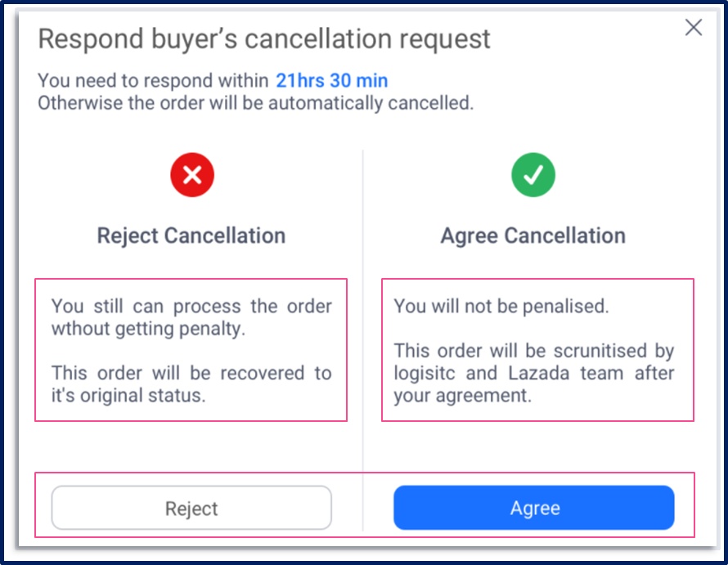
Task: Close the cancellation request dialog
Action: [693, 27]
